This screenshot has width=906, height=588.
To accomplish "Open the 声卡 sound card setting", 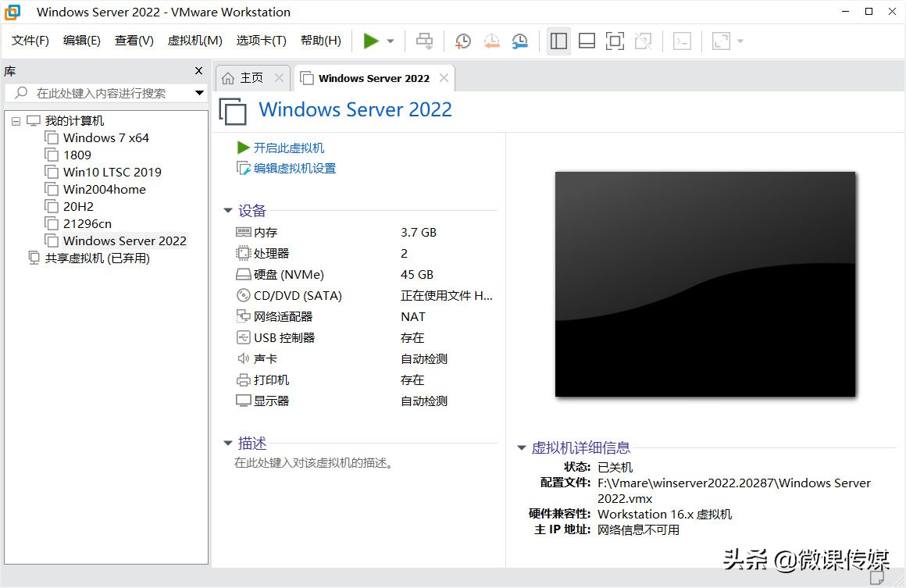I will pyautogui.click(x=266, y=358).
